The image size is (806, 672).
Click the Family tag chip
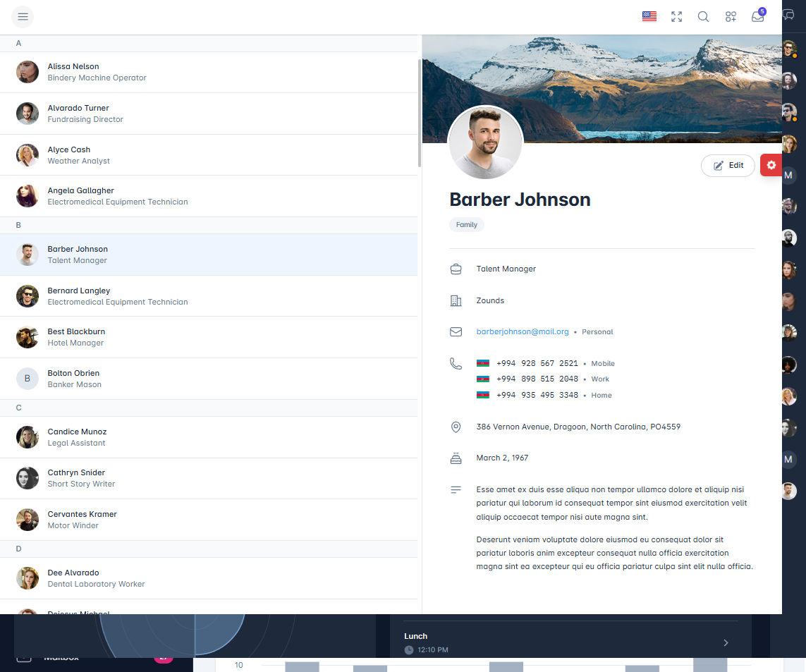466,225
